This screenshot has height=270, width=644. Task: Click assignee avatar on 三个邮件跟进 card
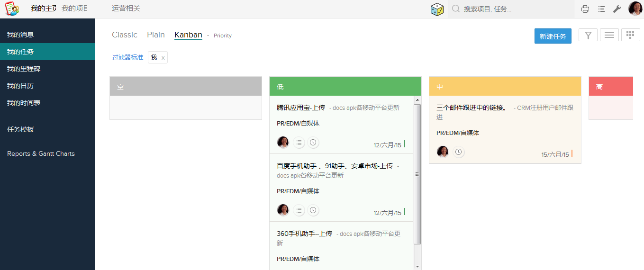click(x=443, y=152)
